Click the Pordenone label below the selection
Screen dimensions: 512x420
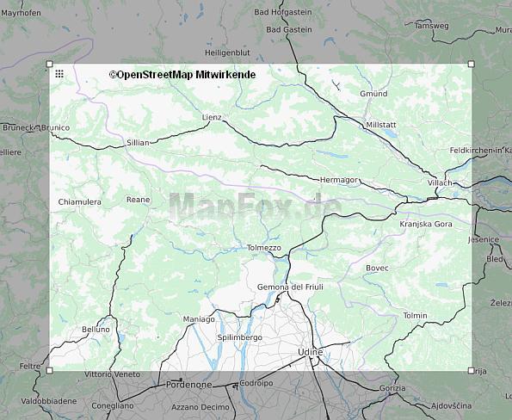[x=189, y=385]
